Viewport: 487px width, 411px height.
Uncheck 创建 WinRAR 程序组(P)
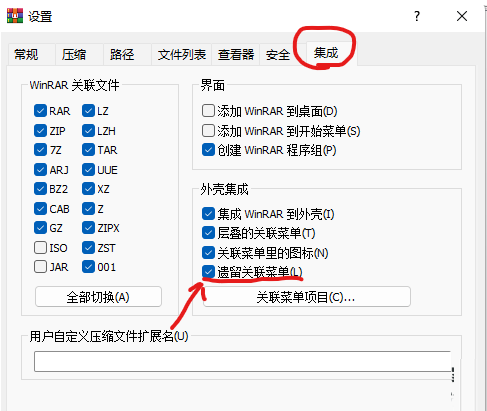click(208, 150)
